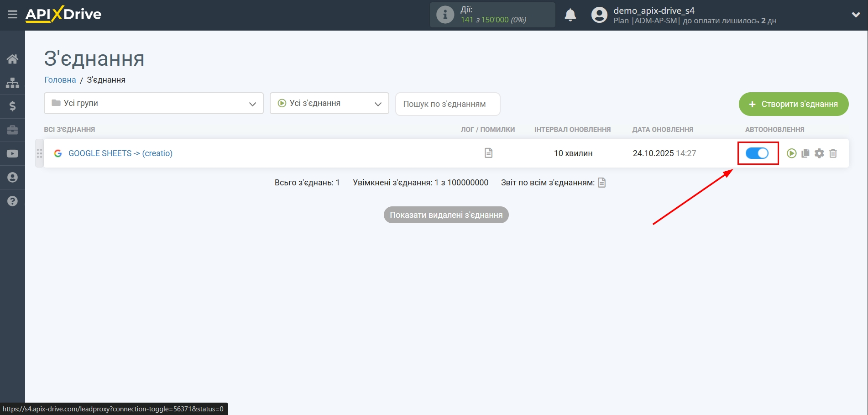Click the 'Створити з'єднання' button
Image resolution: width=868 pixels, height=415 pixels.
tap(793, 104)
